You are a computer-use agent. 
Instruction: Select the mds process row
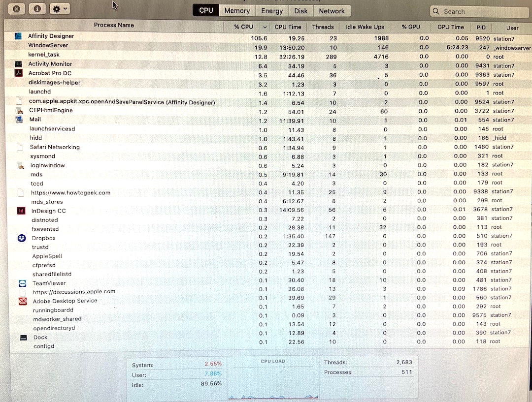click(268, 175)
